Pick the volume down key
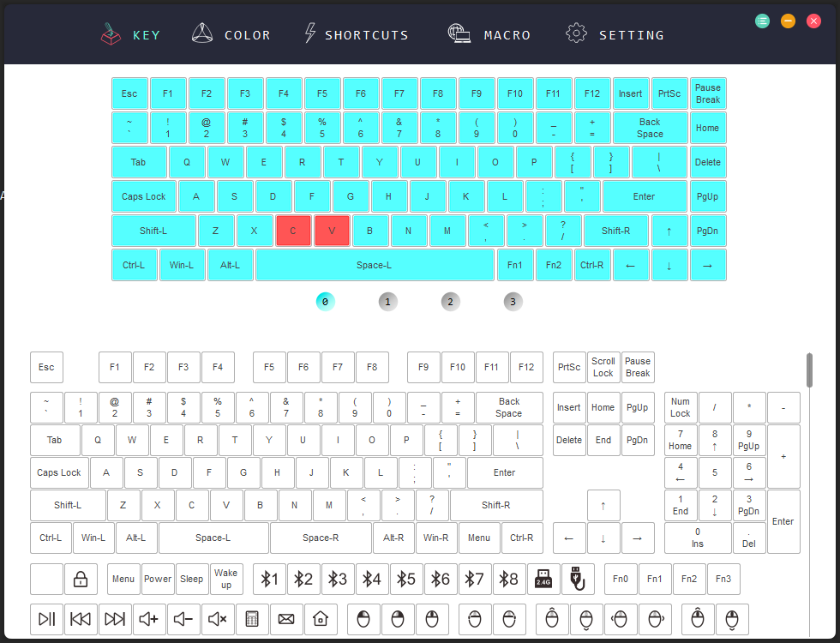Screen dimensions: 840x643 (x=183, y=619)
